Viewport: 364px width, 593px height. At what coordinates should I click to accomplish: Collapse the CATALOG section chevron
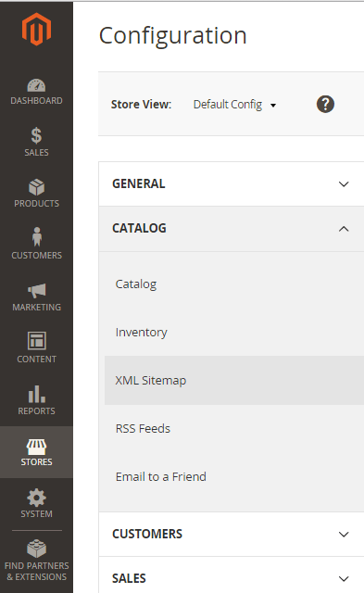pos(344,229)
